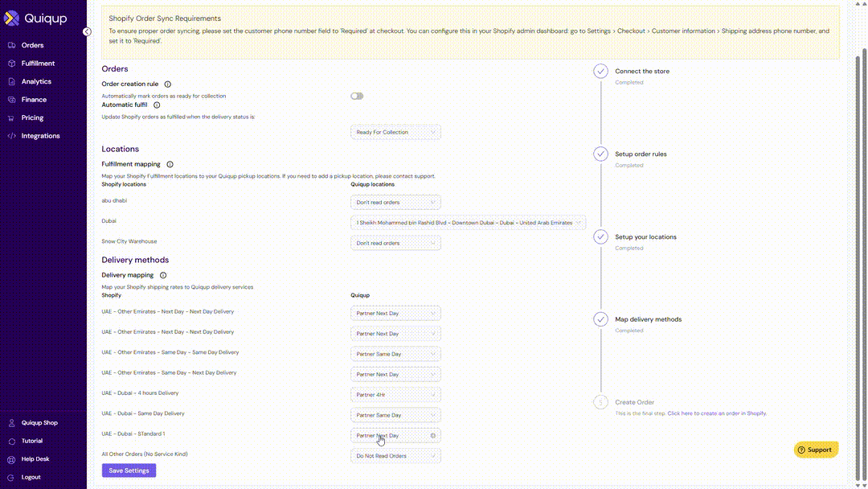Click Shopify Order Sync Requirements title
Viewport: 868px width, 489px height.
click(x=165, y=18)
